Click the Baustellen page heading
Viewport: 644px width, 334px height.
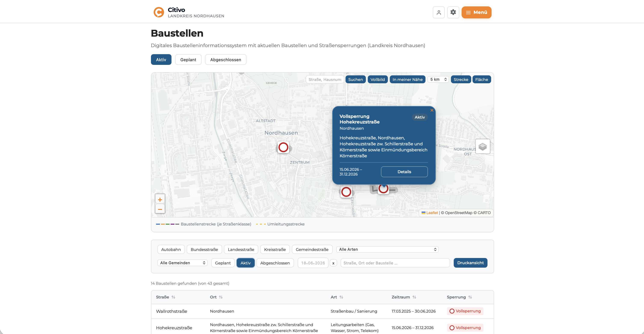(177, 33)
